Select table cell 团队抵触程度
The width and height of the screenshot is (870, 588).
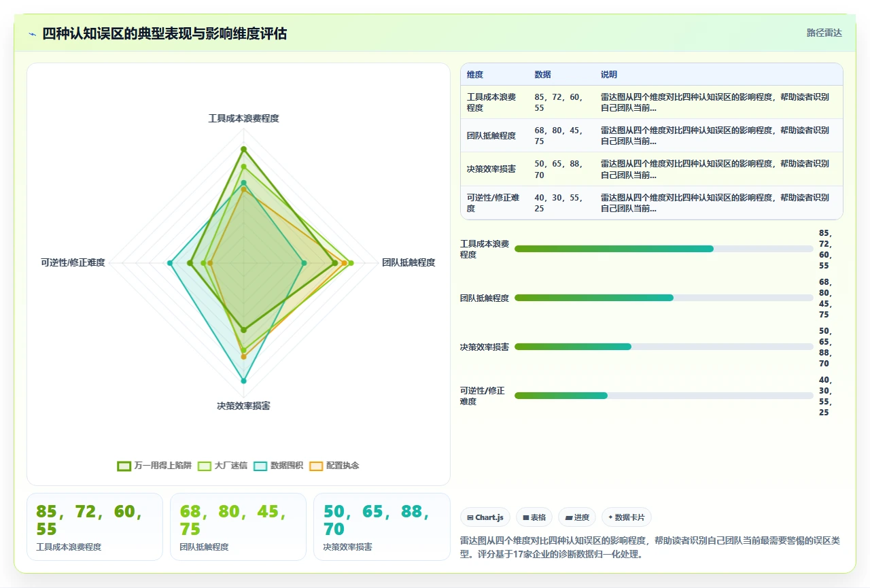[494, 135]
